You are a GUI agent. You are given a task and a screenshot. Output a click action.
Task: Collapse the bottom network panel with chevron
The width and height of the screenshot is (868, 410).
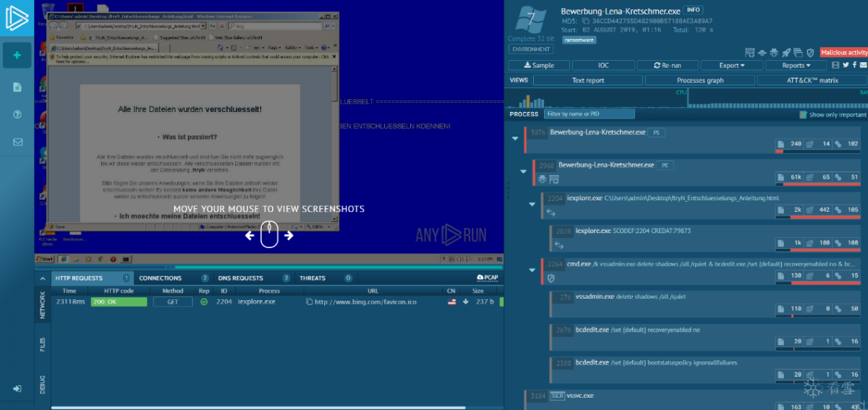coord(42,278)
